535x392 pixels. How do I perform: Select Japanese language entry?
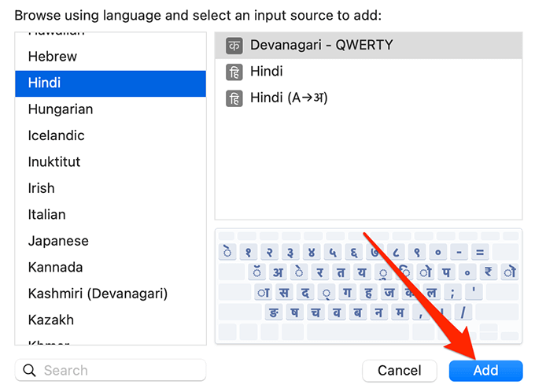pos(58,241)
